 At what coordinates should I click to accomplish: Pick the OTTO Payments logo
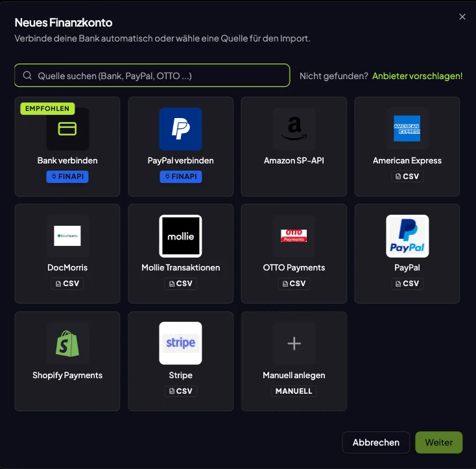[294, 236]
